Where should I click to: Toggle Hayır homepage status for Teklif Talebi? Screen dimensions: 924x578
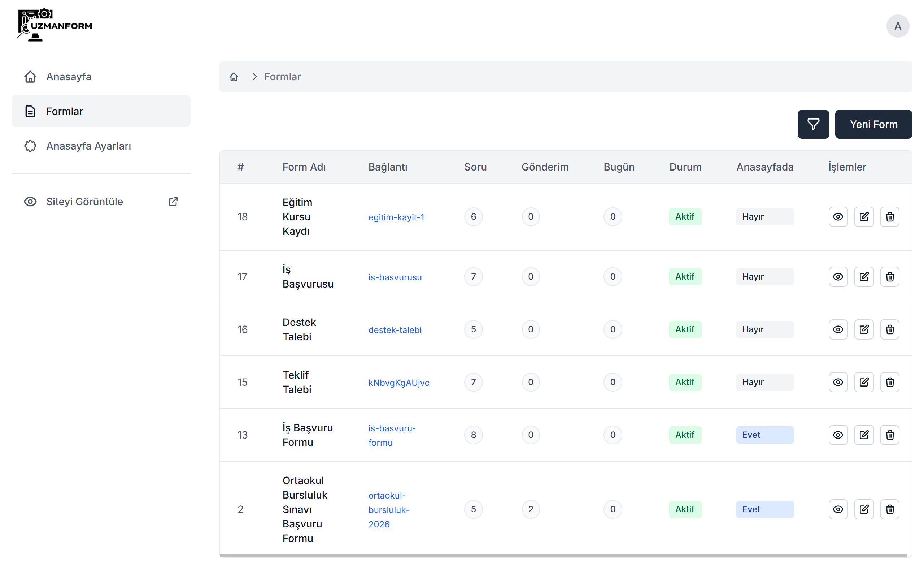tap(765, 382)
